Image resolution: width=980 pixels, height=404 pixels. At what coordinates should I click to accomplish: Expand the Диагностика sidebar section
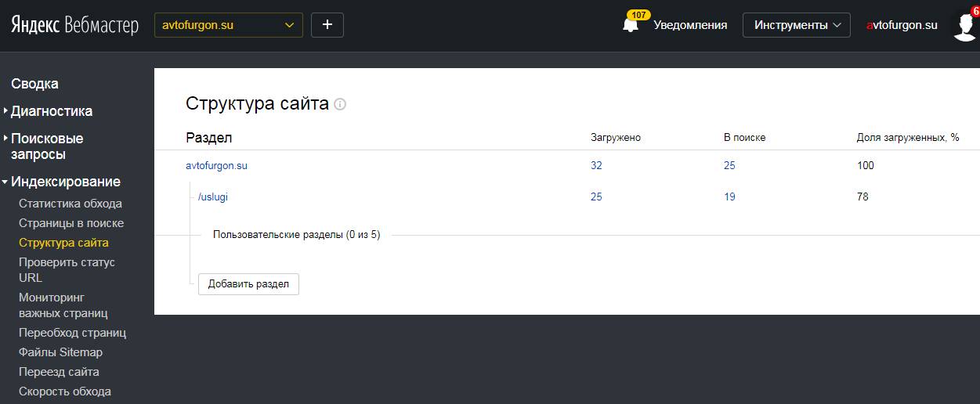pyautogui.click(x=52, y=111)
